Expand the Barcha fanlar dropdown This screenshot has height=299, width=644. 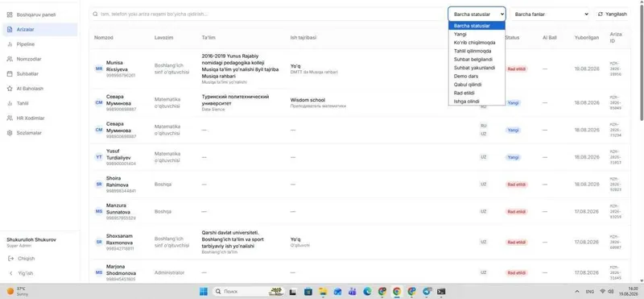(x=550, y=14)
